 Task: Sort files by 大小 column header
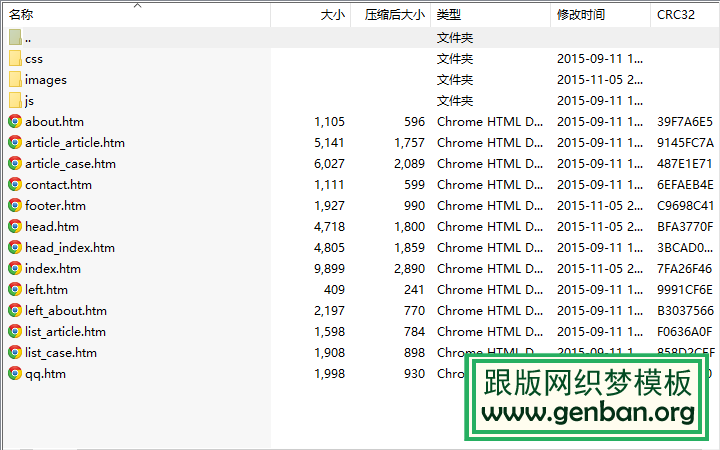click(x=332, y=15)
